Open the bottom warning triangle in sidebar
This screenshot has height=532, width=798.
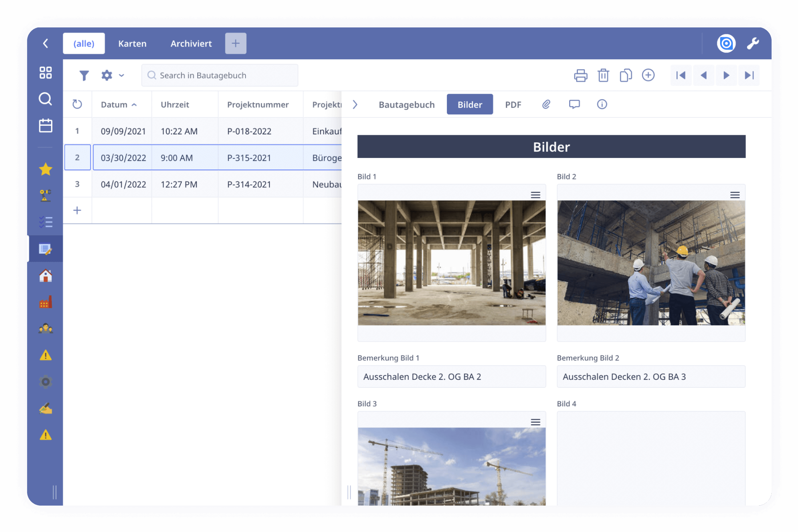pyautogui.click(x=45, y=435)
